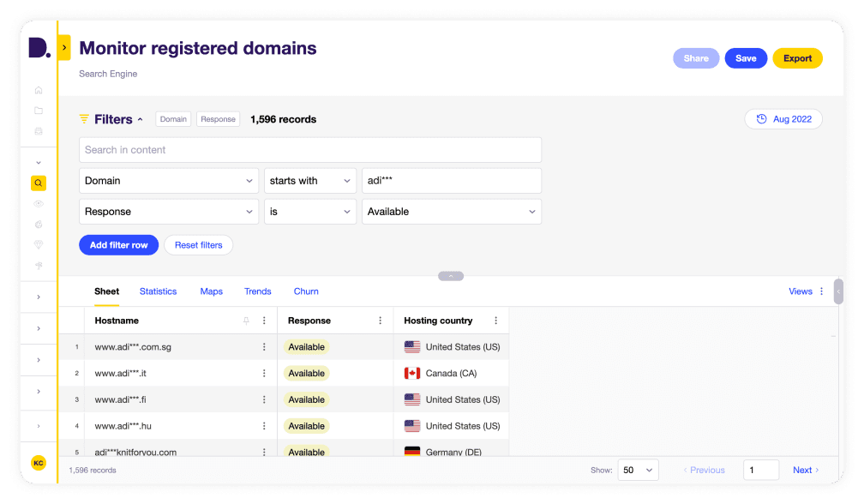Open row menu for www.adi***.it
Viewport: 864px width, 504px height.
(264, 374)
